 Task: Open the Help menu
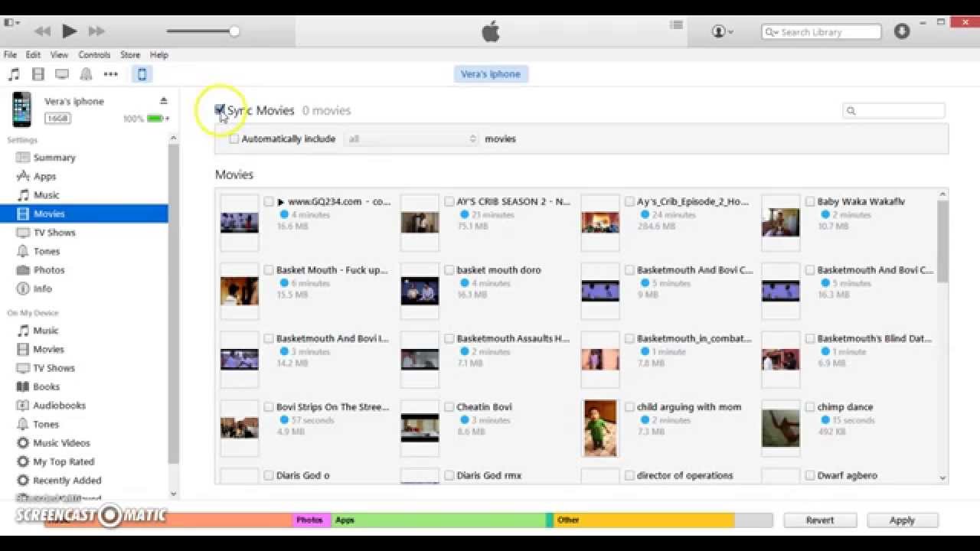pyautogui.click(x=158, y=55)
